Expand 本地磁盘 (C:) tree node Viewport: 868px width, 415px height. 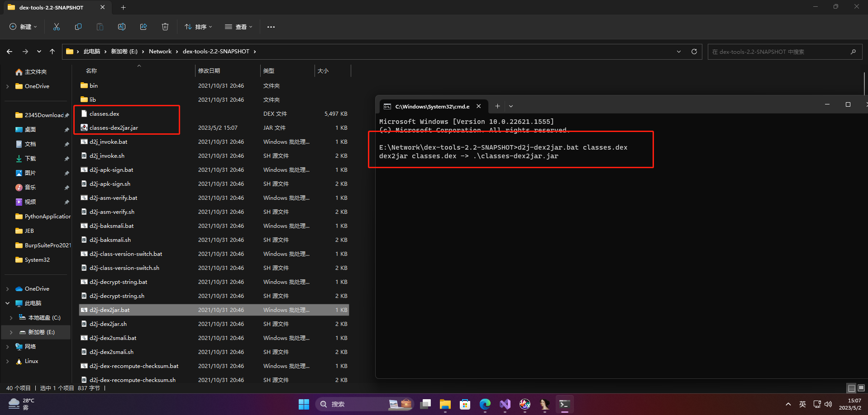click(x=11, y=317)
